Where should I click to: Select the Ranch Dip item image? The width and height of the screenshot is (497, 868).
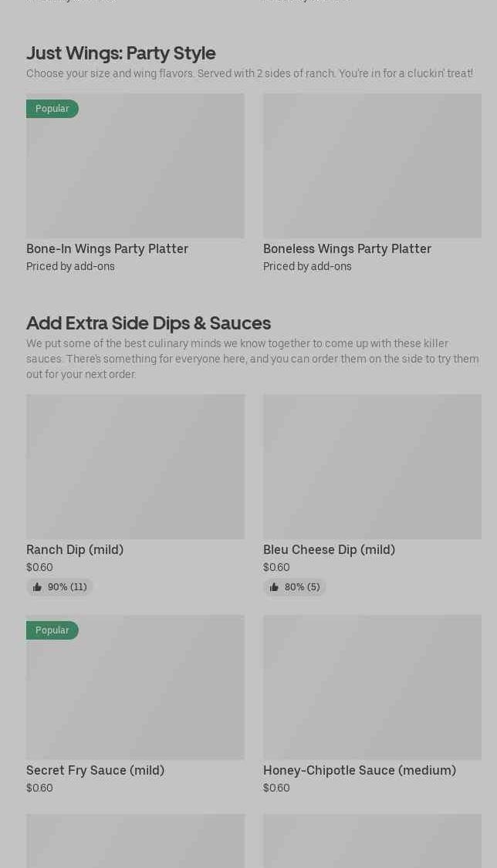pos(135,467)
